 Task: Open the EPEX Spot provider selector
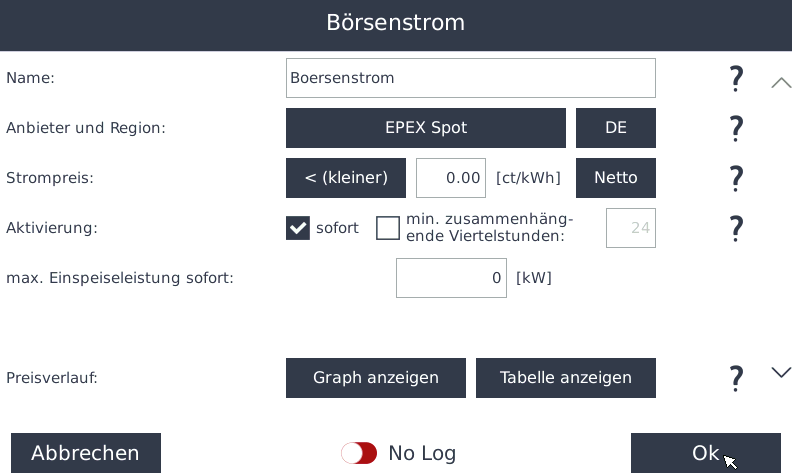pyautogui.click(x=426, y=128)
